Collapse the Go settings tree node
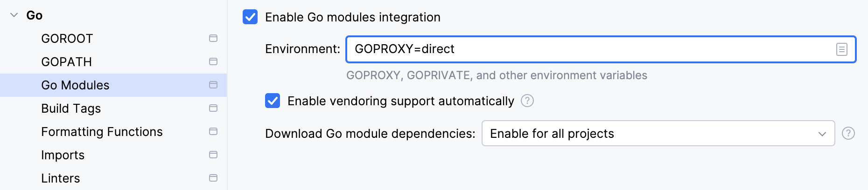The height and width of the screenshot is (190, 868). pyautogui.click(x=14, y=15)
